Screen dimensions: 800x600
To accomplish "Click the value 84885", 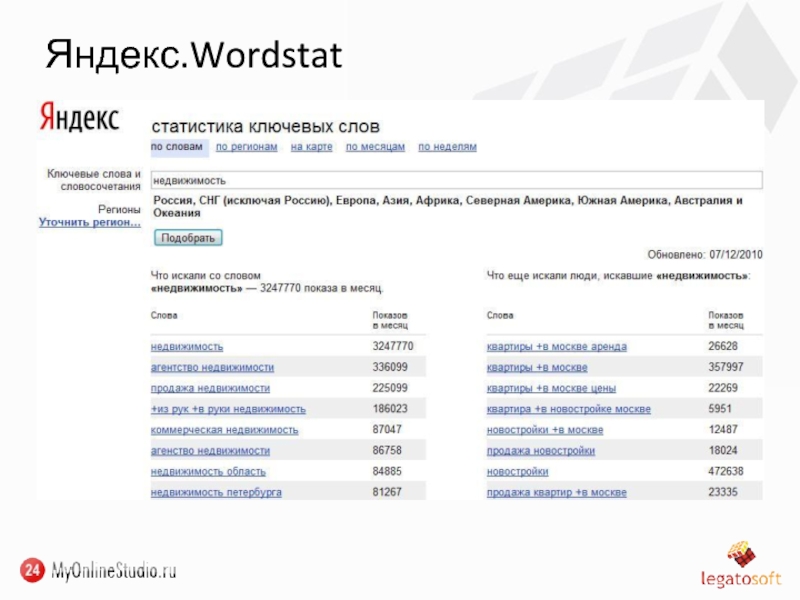I will click(387, 471).
